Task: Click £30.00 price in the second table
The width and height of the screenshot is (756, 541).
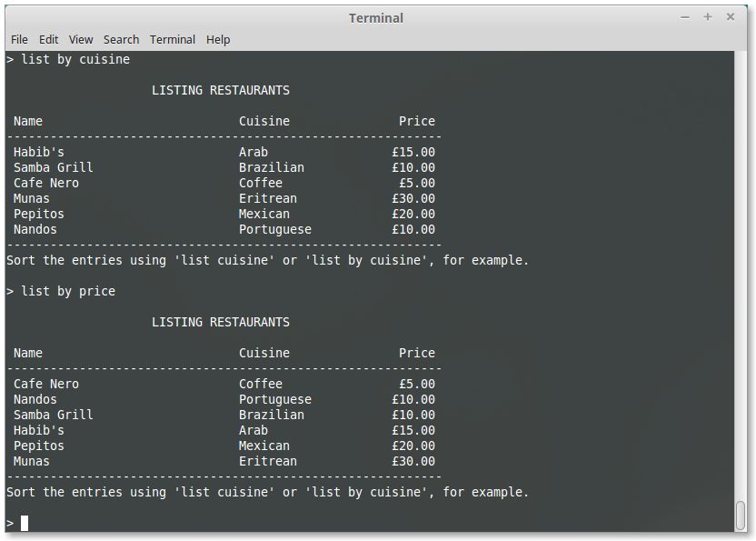Action: (x=413, y=461)
